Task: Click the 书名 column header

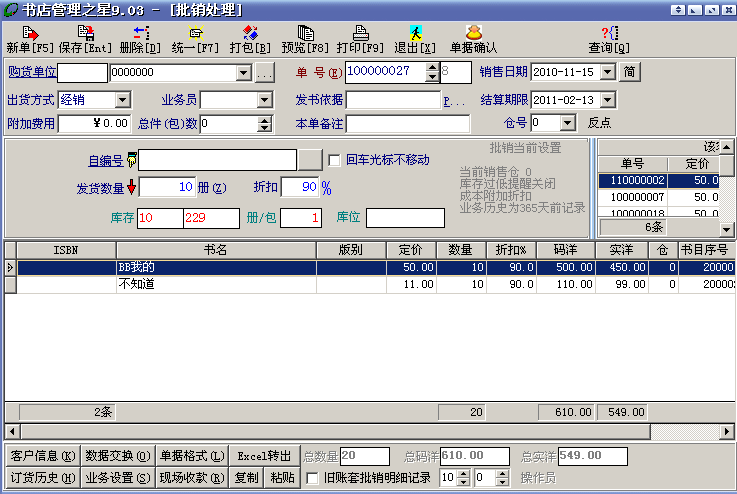Action: tap(215, 250)
